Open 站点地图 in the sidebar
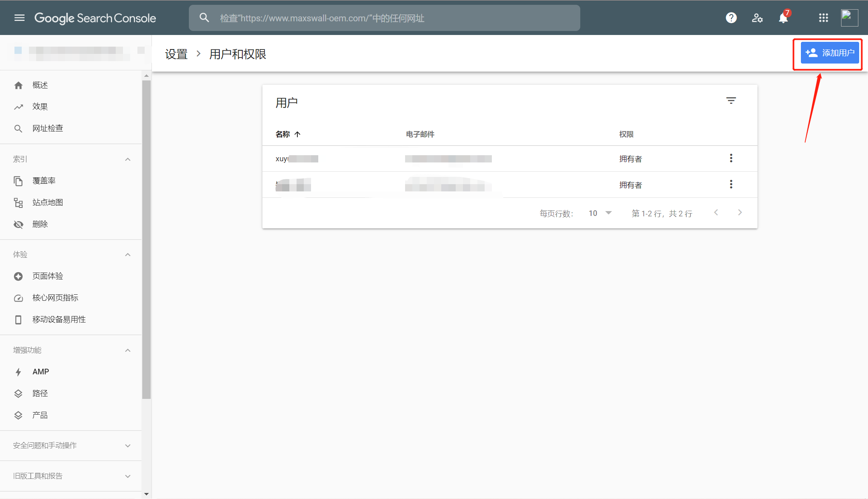The height and width of the screenshot is (499, 868). point(47,202)
